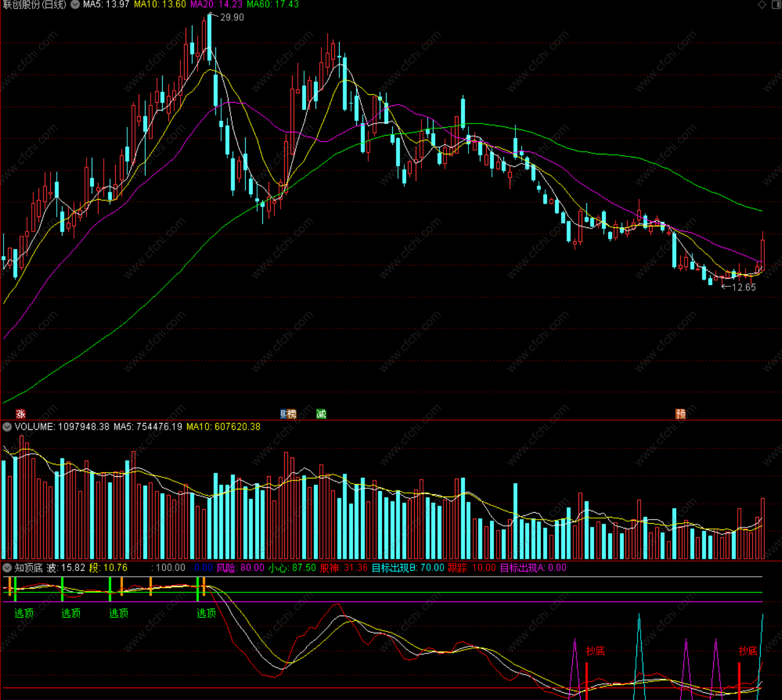Click the last 抄底 signal label

[748, 651]
